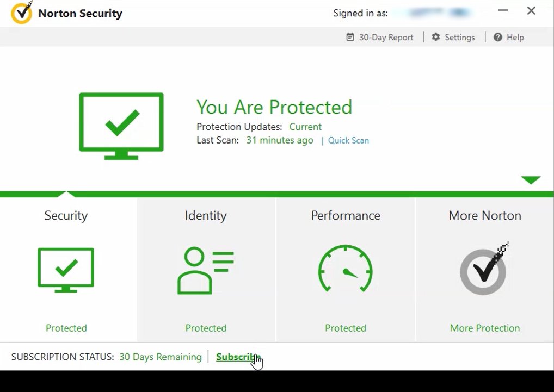This screenshot has height=392, width=554.
Task: Open the 30-Day Report
Action: (386, 37)
